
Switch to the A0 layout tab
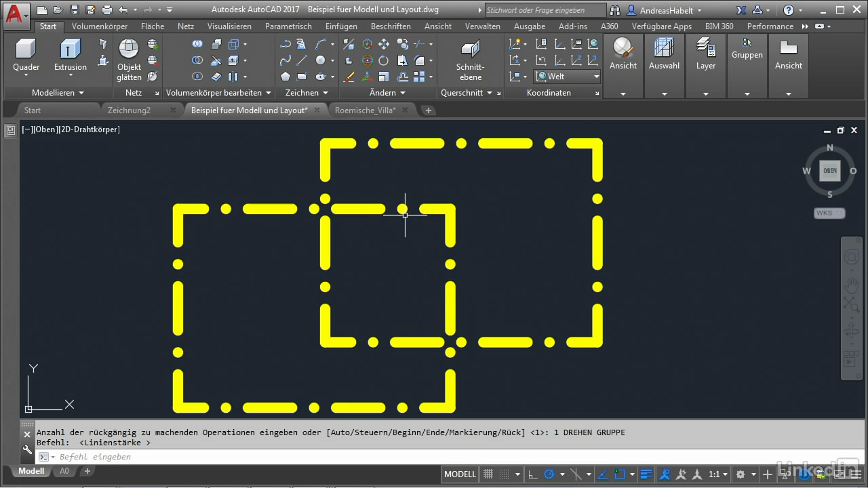click(x=64, y=471)
